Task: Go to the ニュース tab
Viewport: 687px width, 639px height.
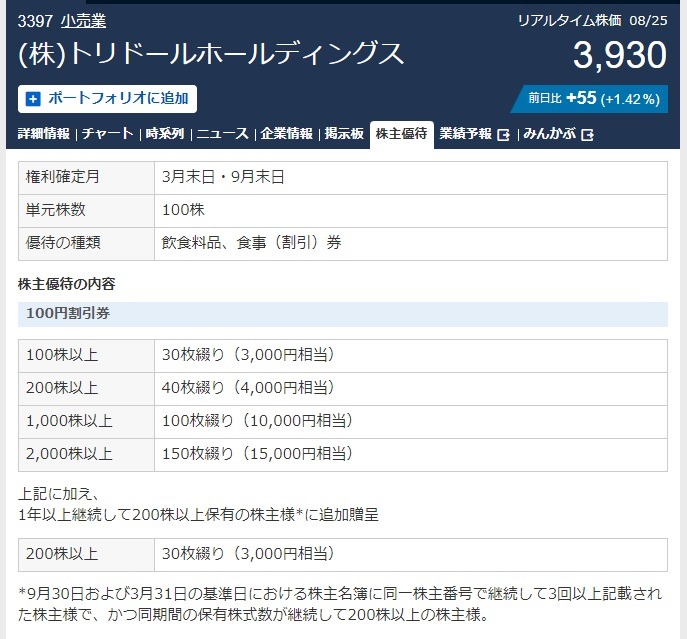Action: coord(223,134)
